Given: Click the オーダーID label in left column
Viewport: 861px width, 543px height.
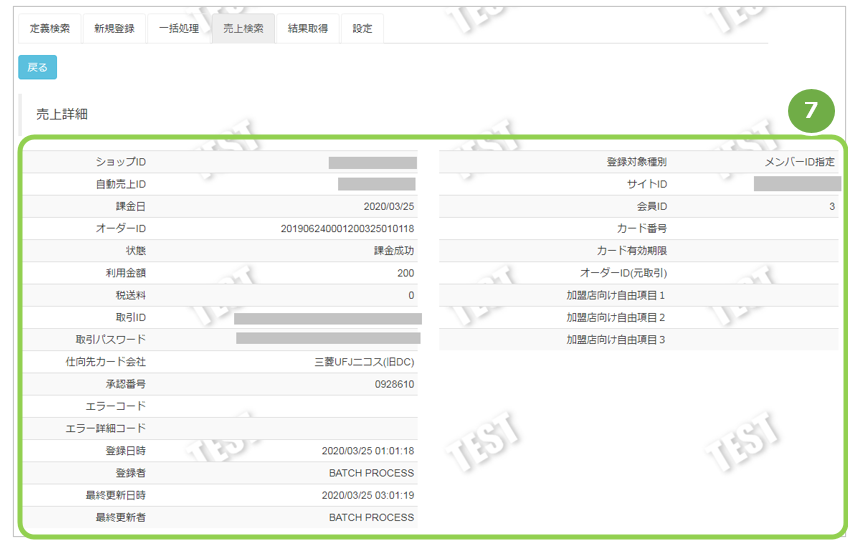Looking at the screenshot, I should [121, 228].
